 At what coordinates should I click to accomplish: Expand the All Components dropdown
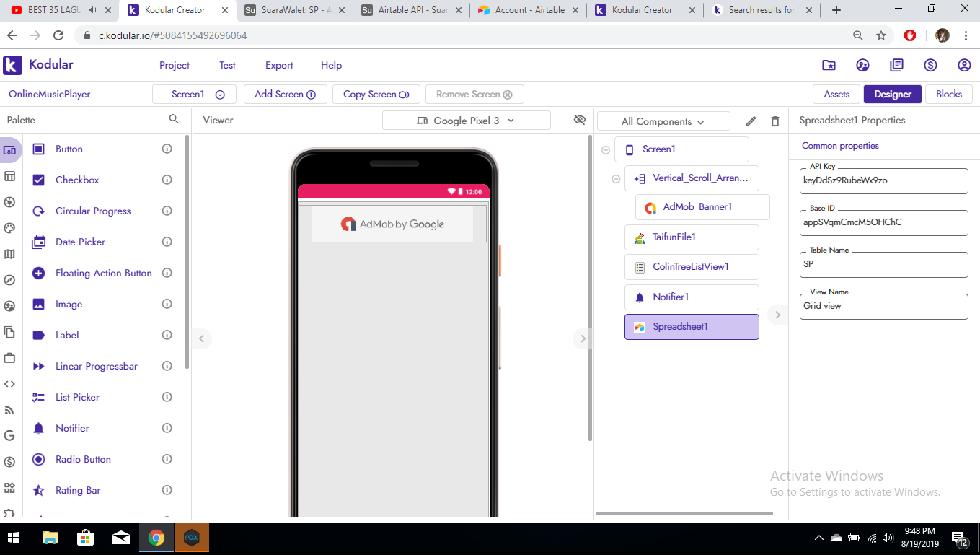(663, 121)
